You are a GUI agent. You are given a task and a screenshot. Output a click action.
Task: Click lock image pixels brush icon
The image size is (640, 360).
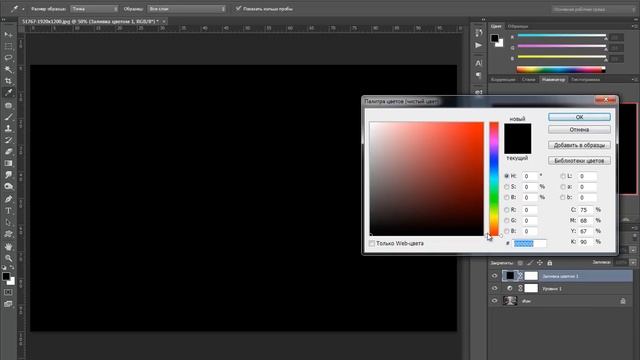click(x=530, y=263)
